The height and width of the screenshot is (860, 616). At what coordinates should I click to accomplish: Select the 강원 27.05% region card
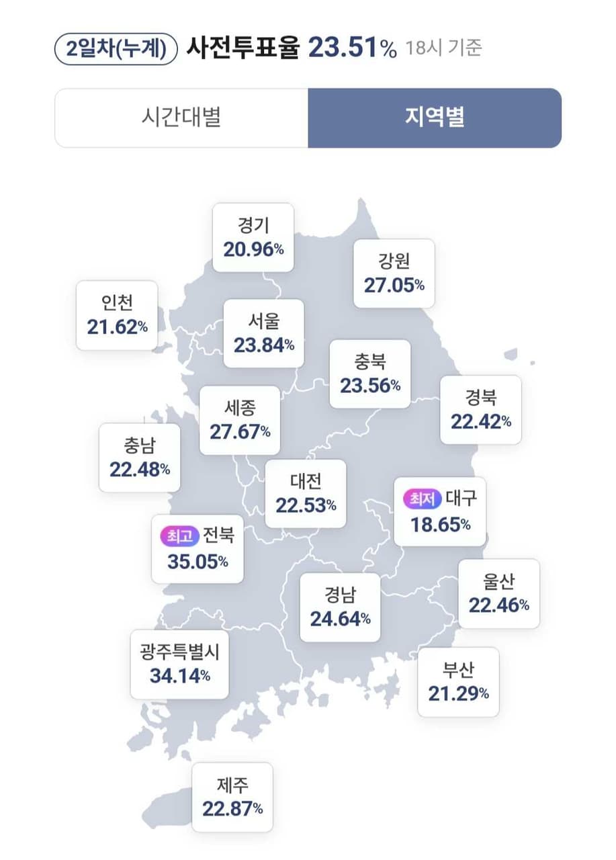(394, 273)
